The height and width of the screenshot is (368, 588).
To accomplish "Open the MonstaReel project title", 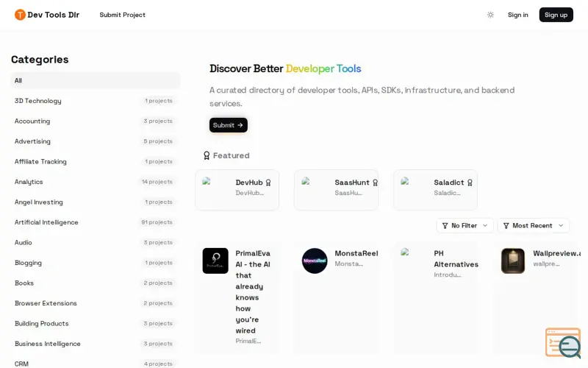I will pos(356,253).
